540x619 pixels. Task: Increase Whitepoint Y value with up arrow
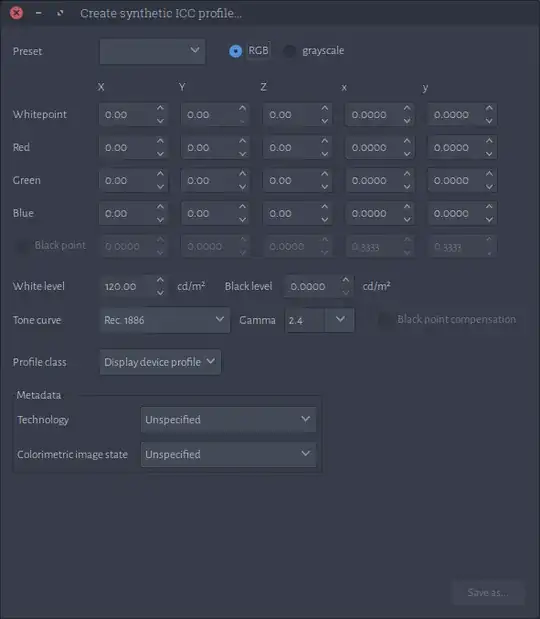tap(242, 108)
